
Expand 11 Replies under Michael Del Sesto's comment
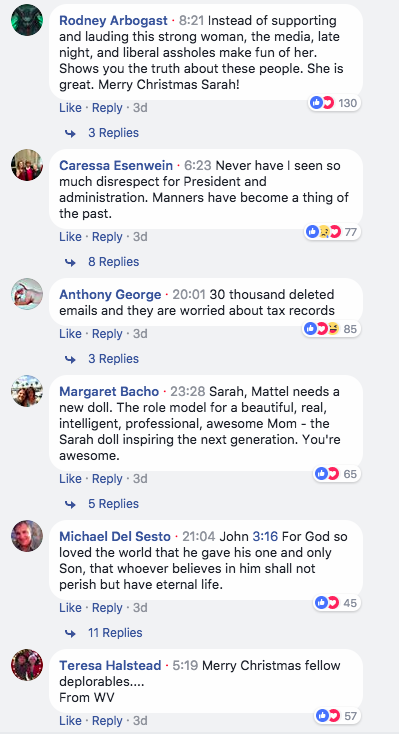tap(115, 633)
